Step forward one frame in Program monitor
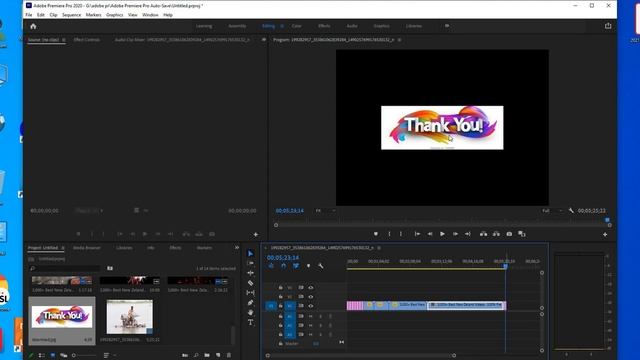This screenshot has height=360, width=640. click(x=455, y=234)
